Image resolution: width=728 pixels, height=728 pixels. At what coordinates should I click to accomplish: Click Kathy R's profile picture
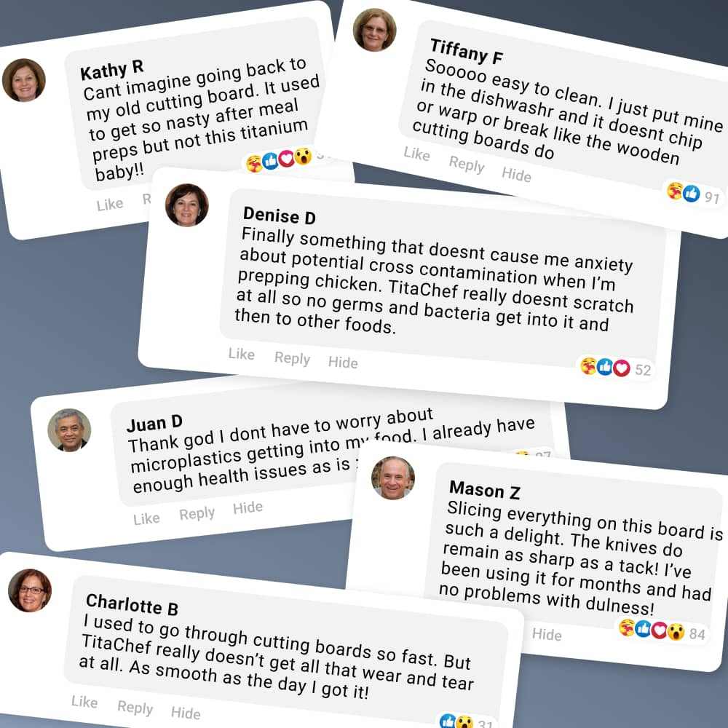[x=24, y=80]
